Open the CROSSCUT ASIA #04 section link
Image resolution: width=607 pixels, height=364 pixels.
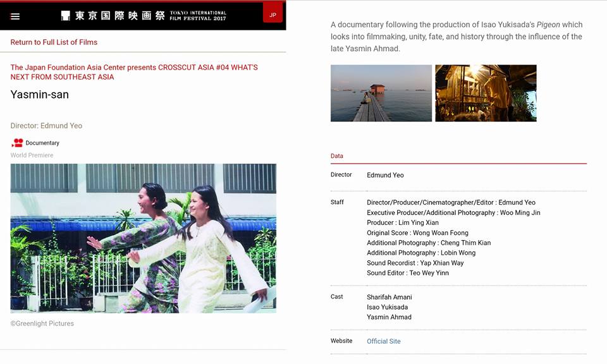click(x=134, y=72)
